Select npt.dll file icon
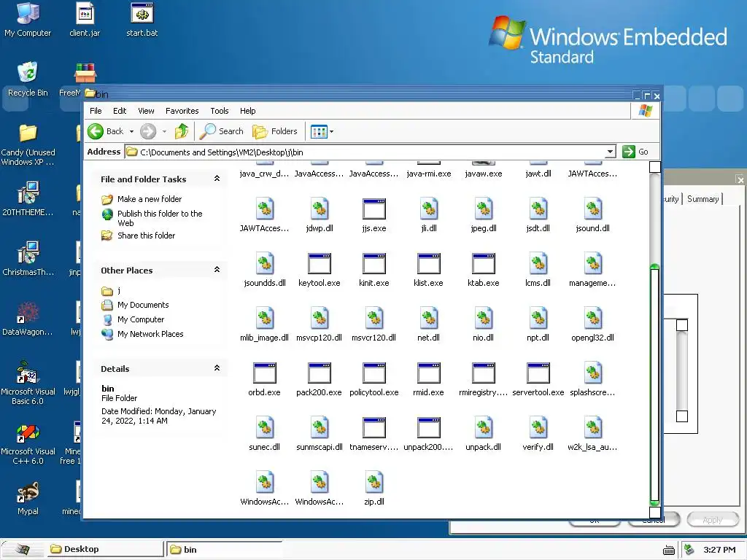The height and width of the screenshot is (560, 747). coord(538,318)
